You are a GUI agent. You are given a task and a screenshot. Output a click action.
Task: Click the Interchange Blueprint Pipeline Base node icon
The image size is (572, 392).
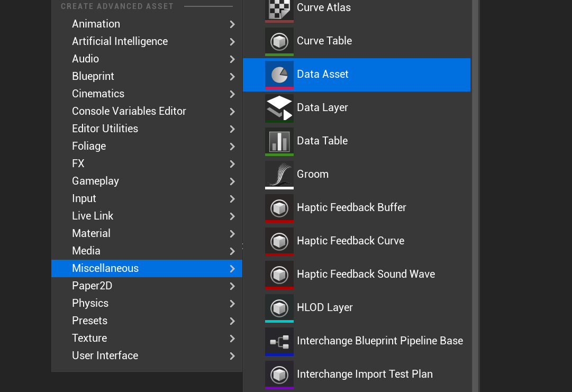pyautogui.click(x=279, y=341)
